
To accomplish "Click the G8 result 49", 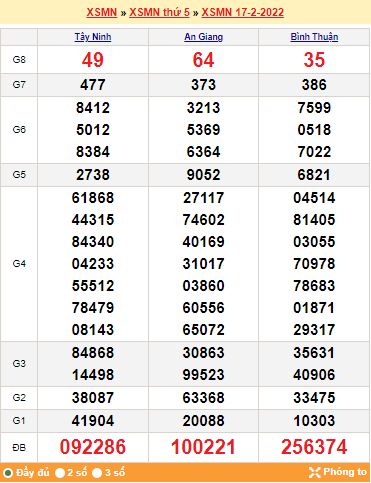I will click(x=93, y=60).
